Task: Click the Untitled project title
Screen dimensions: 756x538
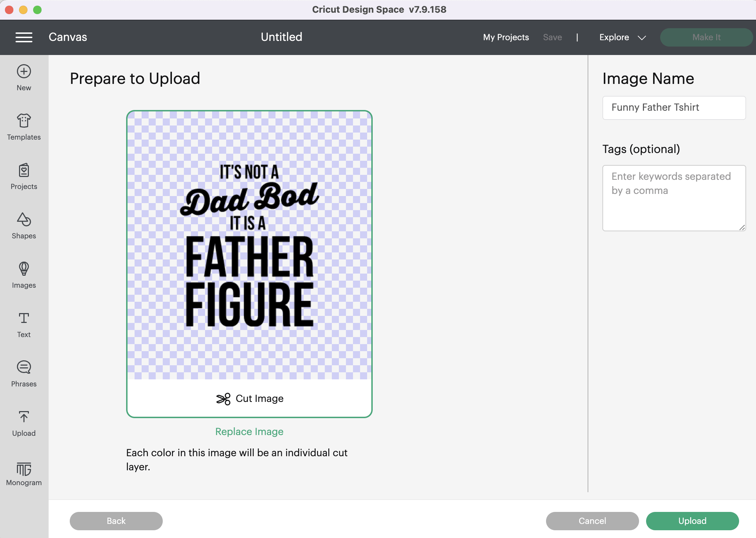Action: (281, 37)
